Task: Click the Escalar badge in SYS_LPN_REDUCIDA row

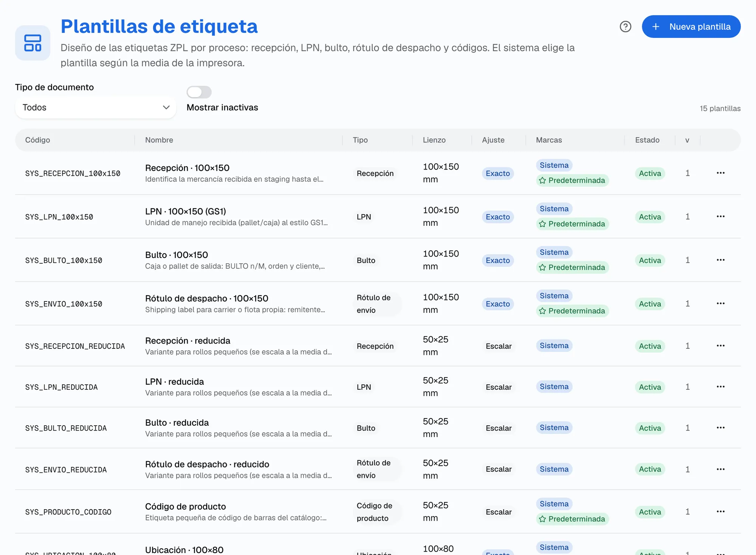Action: coord(499,387)
